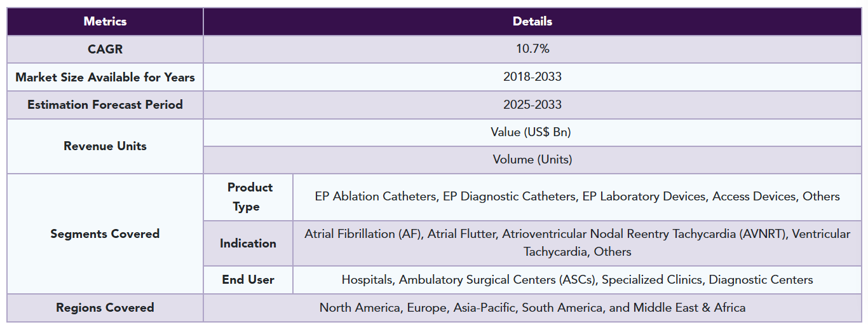Select the Segments Covered label
868x327 pixels.
(105, 233)
